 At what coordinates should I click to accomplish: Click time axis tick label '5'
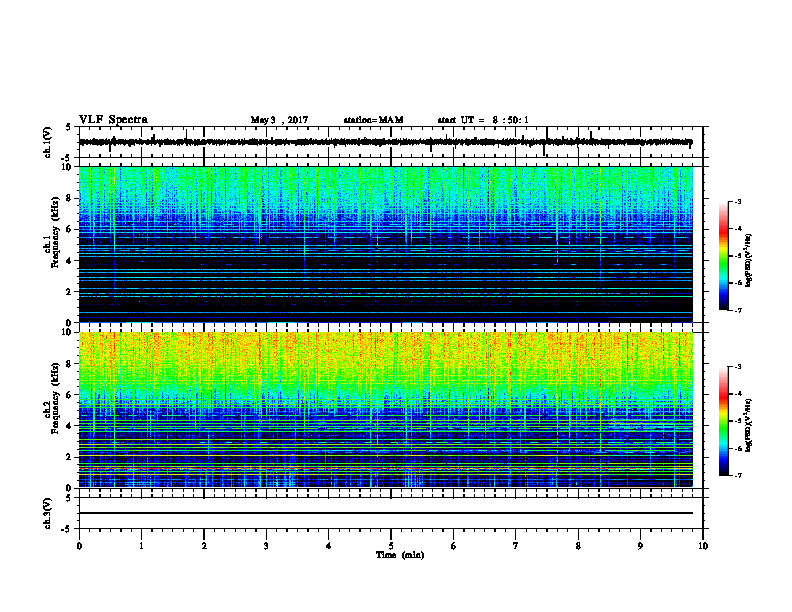point(391,546)
